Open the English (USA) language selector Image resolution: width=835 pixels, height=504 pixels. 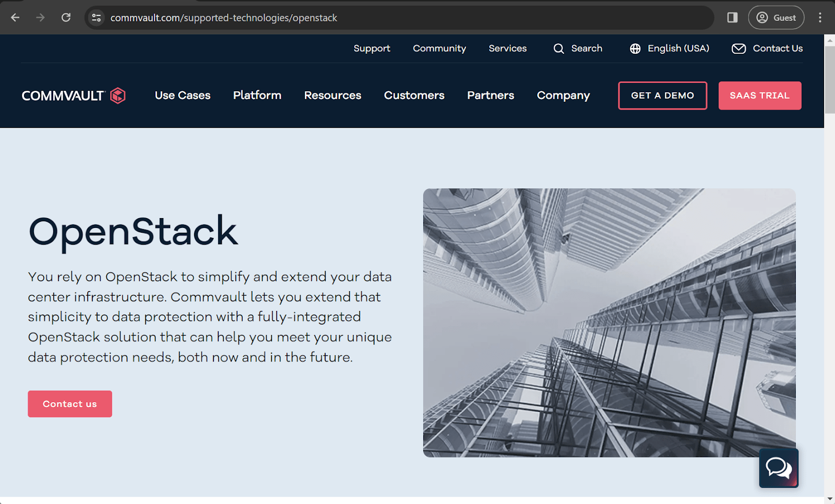[678, 49]
